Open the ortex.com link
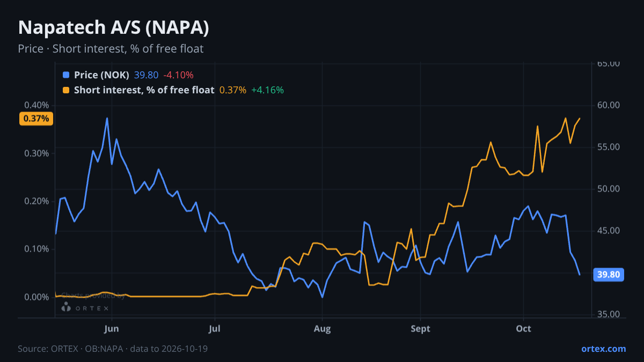Screen dimensions: 644x362 click(x=603, y=349)
